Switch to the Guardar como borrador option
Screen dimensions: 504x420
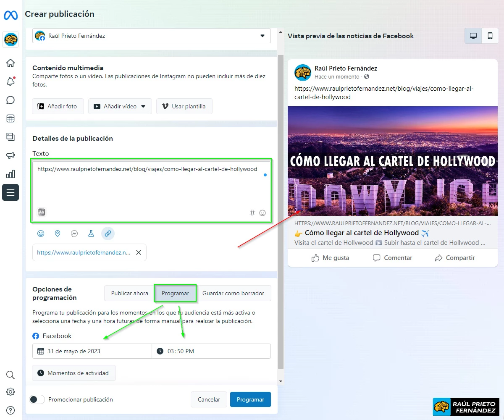234,293
